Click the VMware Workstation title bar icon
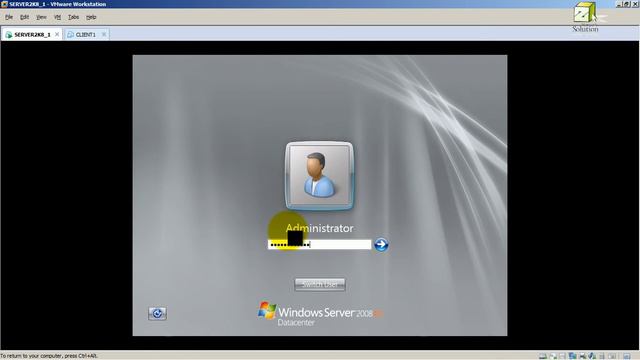 click(x=4, y=4)
